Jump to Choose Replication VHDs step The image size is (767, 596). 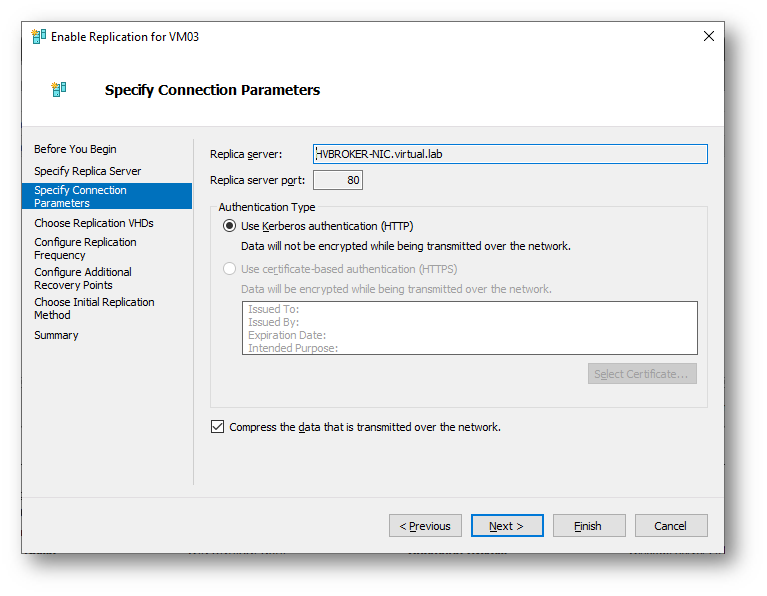coord(94,223)
